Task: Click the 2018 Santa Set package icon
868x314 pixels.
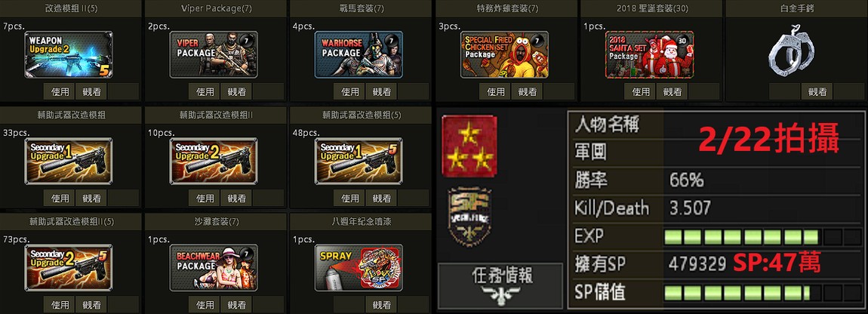Action: (649, 54)
